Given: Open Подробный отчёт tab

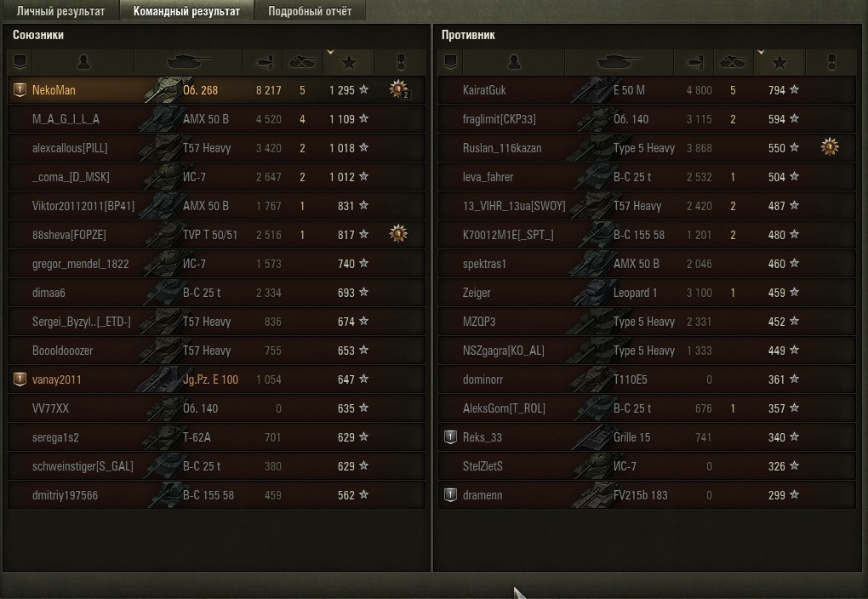Looking at the screenshot, I should (x=310, y=11).
